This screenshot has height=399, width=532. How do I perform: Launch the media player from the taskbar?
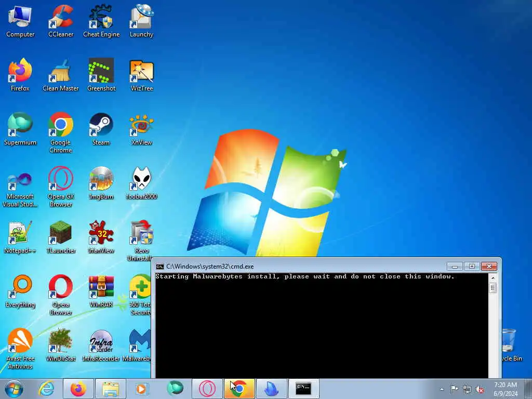coord(141,389)
